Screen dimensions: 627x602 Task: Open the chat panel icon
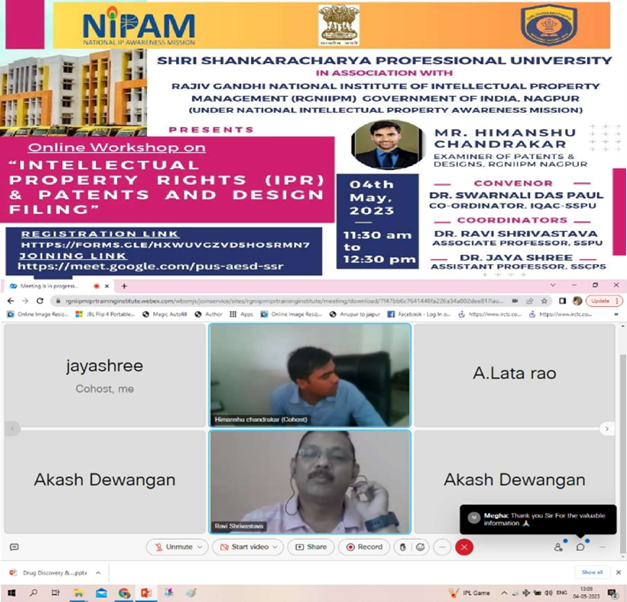point(580,547)
